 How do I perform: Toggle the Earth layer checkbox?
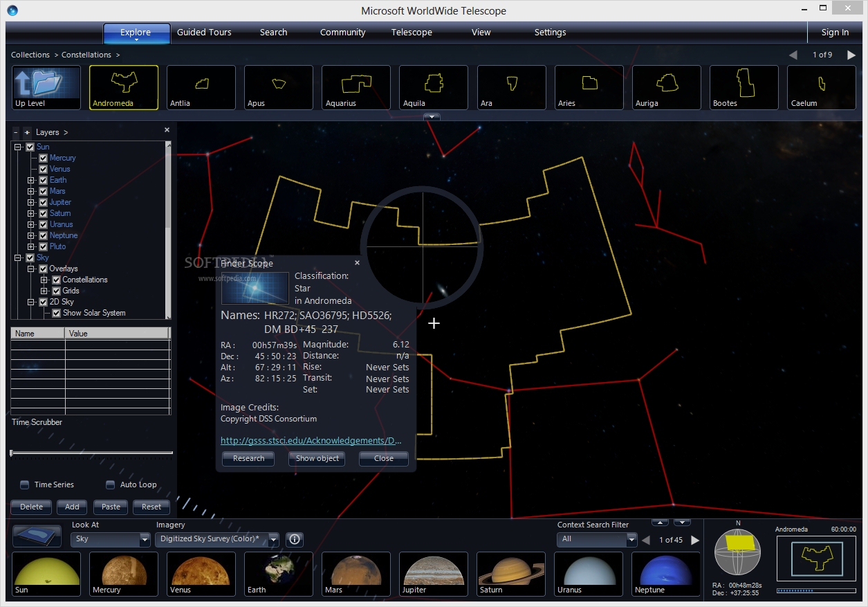tap(43, 180)
